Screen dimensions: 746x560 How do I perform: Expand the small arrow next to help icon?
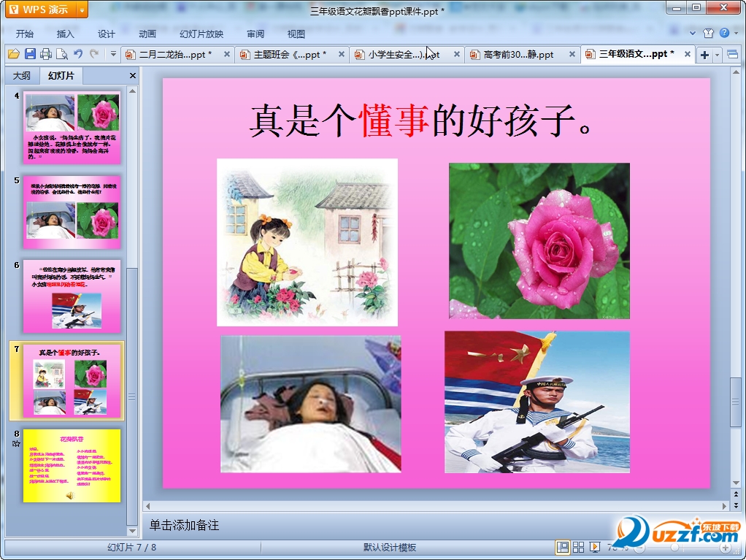coord(736,34)
